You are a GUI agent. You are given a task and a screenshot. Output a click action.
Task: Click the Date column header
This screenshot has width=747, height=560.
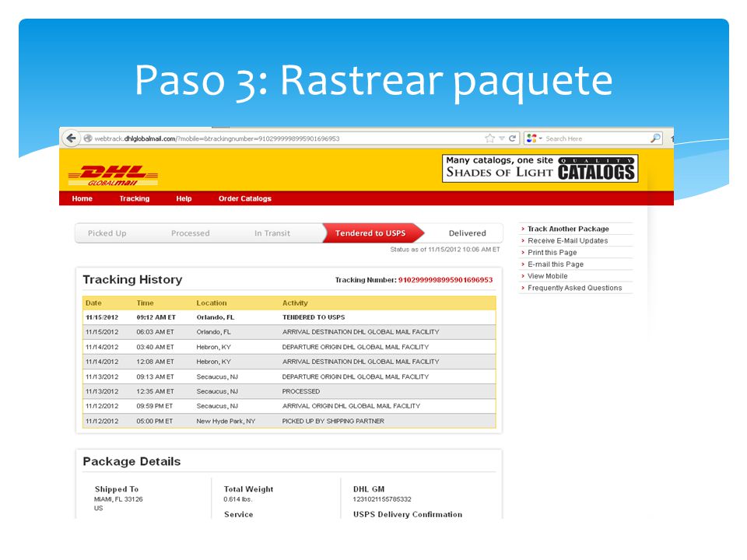pyautogui.click(x=93, y=303)
